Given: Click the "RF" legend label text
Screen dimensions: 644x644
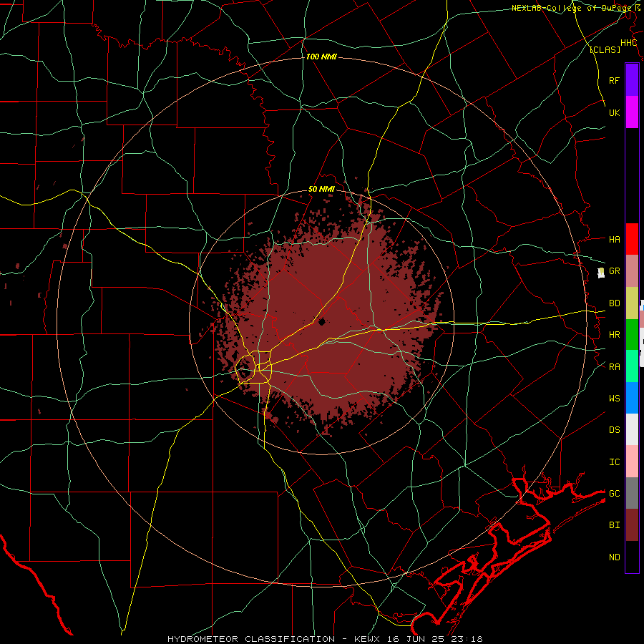Looking at the screenshot, I should (x=614, y=80).
